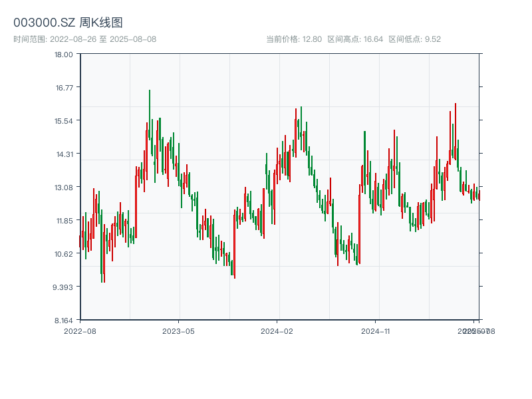Viewport: 532px width, 399px height.
Task: Click the y-axis label 10.62
Action: 64,254
